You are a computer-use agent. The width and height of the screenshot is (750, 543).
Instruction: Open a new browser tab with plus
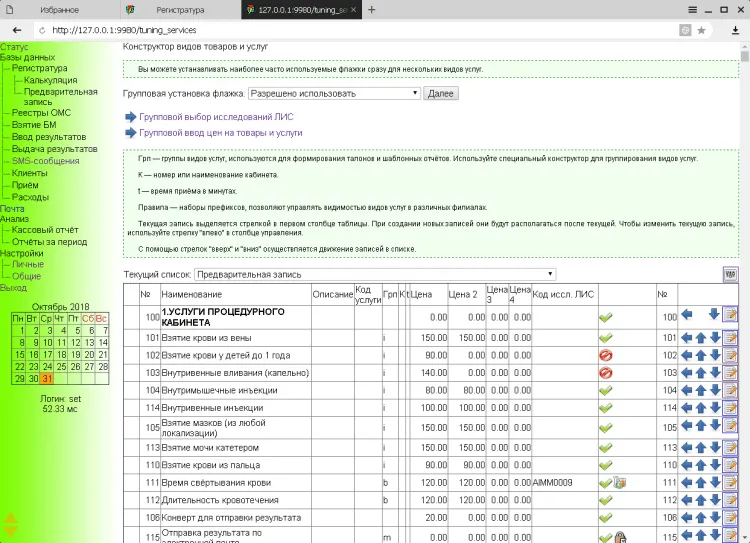coord(371,10)
